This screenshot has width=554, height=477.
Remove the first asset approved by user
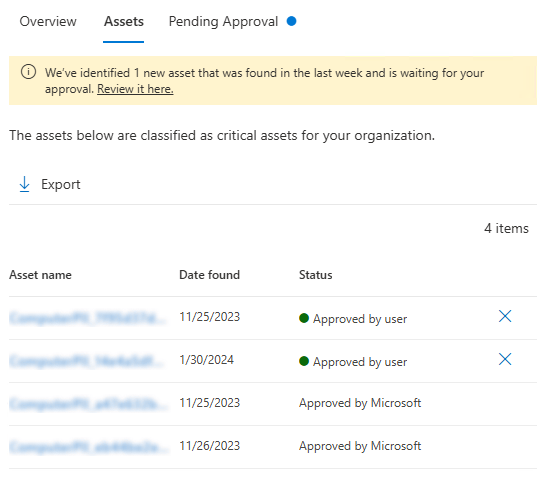click(x=505, y=316)
